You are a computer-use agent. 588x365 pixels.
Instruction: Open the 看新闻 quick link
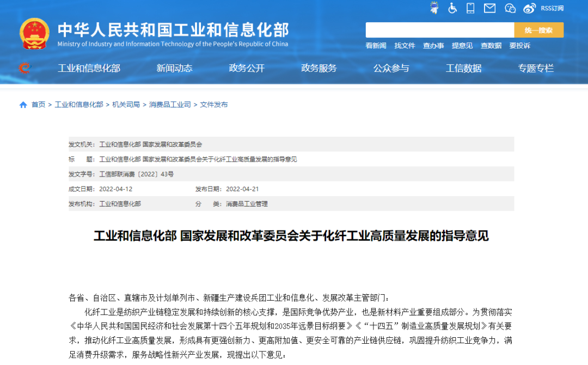click(x=376, y=45)
